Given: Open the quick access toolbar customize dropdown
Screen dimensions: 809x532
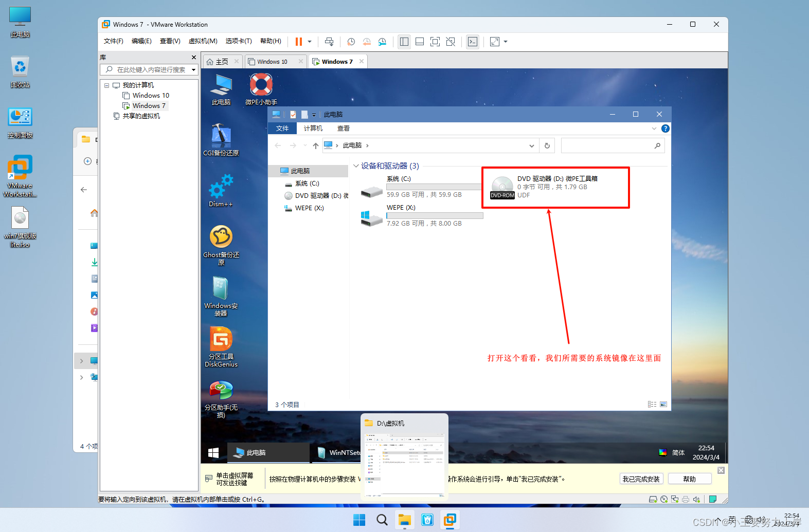Looking at the screenshot, I should pos(314,115).
